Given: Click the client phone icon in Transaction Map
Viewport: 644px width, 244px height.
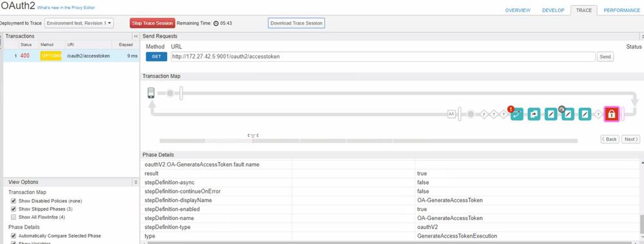Looking at the screenshot, I should click(x=151, y=93).
